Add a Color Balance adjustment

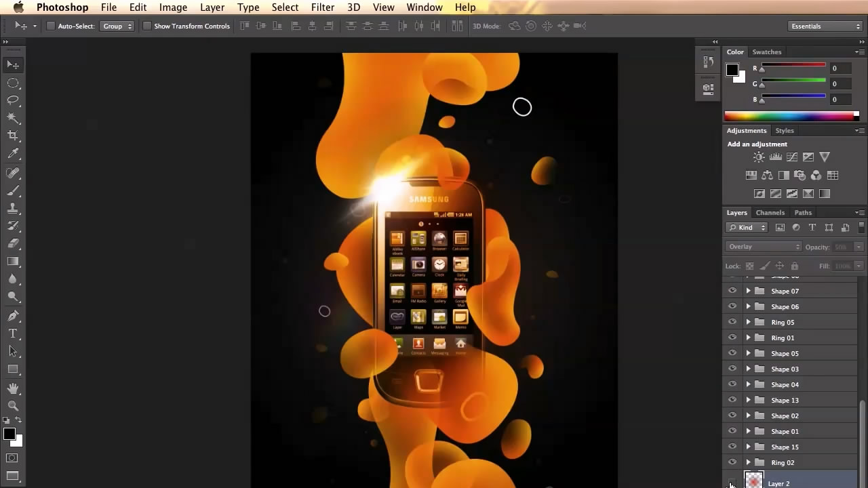(767, 175)
